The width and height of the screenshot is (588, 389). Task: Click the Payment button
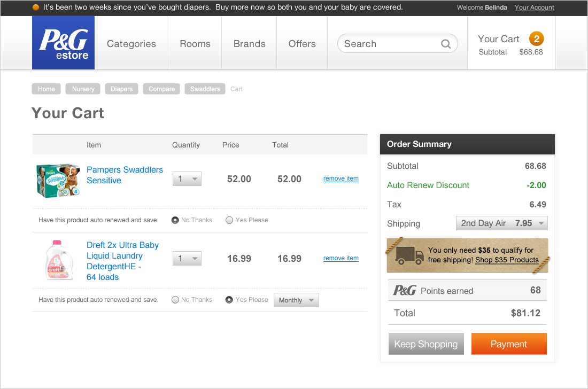[x=509, y=344]
